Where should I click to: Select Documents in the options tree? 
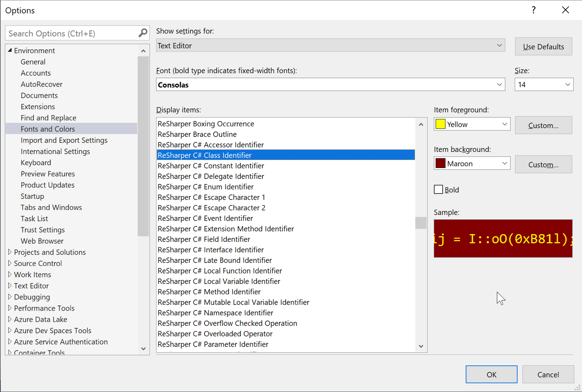click(39, 95)
